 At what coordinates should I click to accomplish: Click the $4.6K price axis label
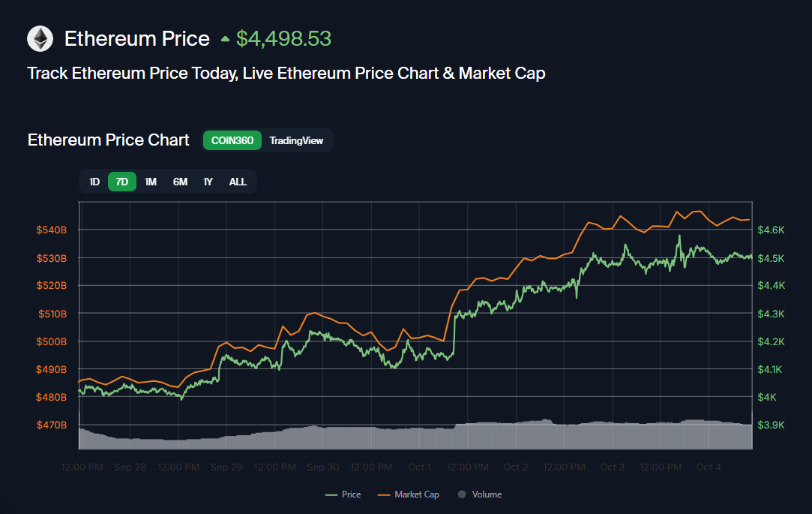770,230
